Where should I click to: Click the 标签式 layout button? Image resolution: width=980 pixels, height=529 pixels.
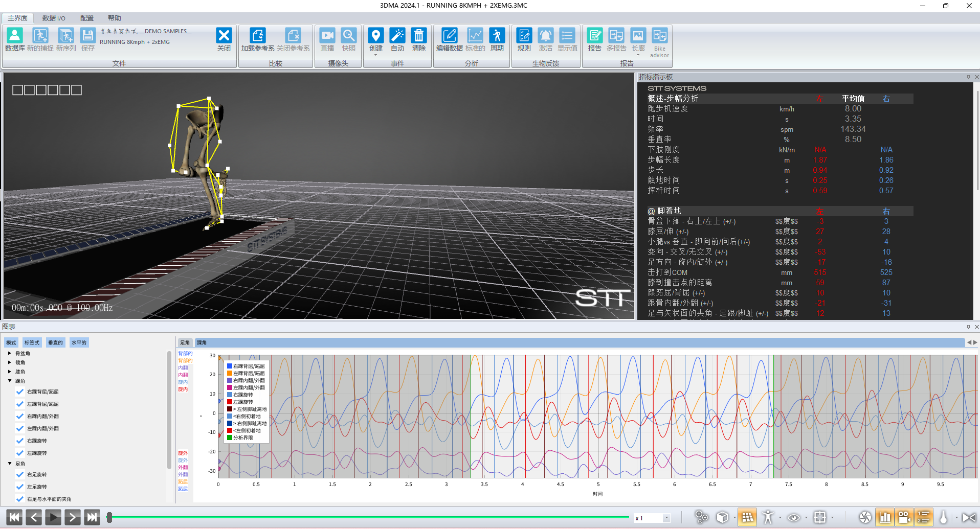tap(32, 342)
